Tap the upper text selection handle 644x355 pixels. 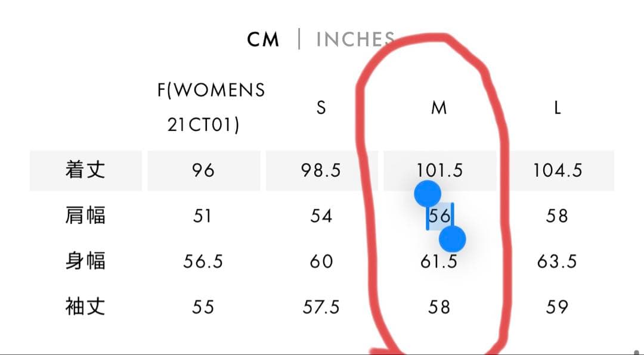[x=427, y=194]
